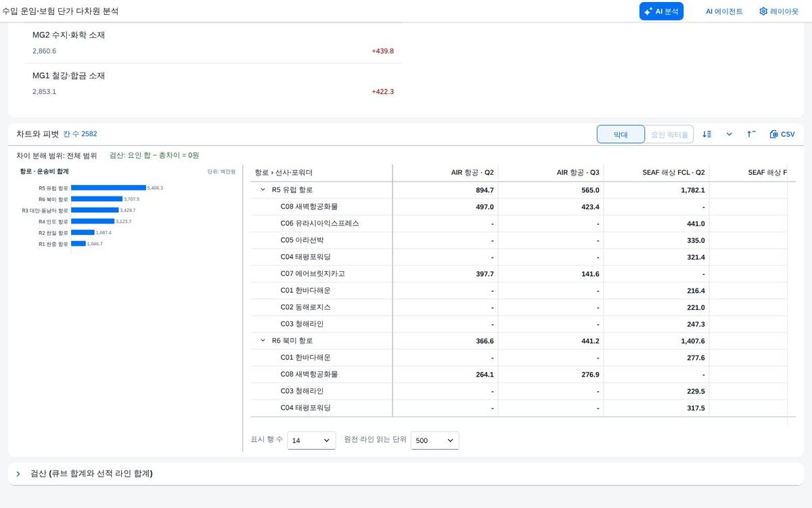Screen dimensions: 812x508
Task: Click the collapse-up arrow icon
Action: [x=751, y=134]
